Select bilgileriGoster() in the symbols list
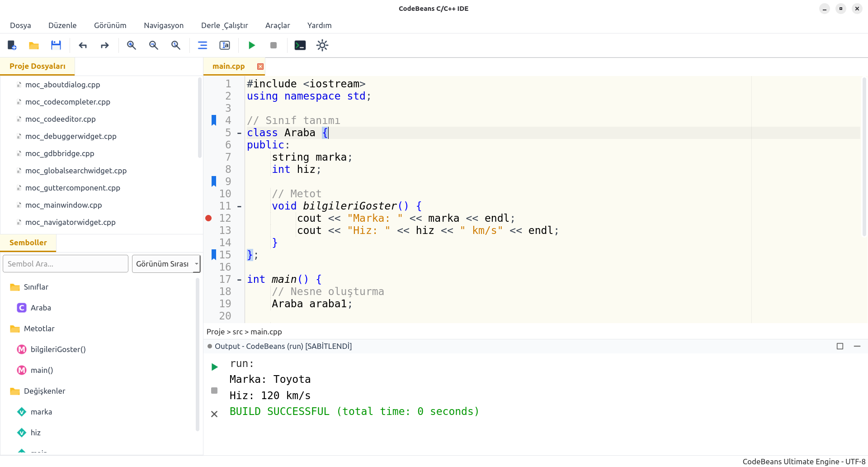This screenshot has width=868, height=467. [58, 349]
